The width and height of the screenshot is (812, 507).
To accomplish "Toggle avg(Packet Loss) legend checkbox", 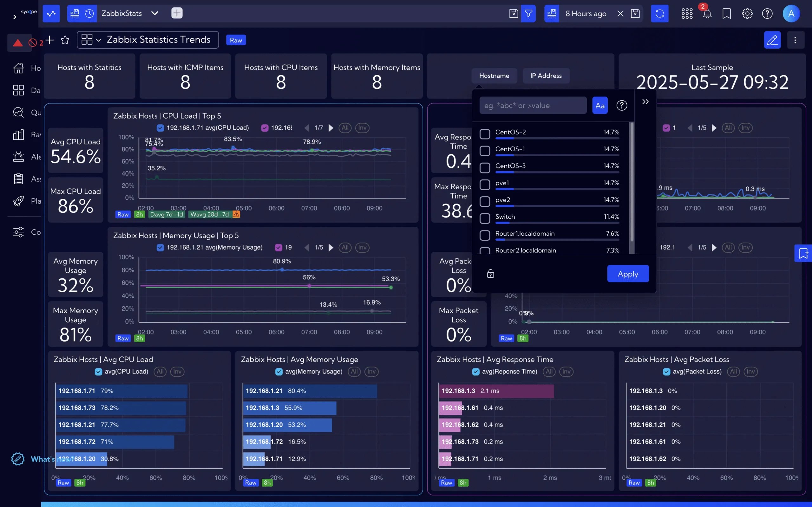I will point(666,372).
